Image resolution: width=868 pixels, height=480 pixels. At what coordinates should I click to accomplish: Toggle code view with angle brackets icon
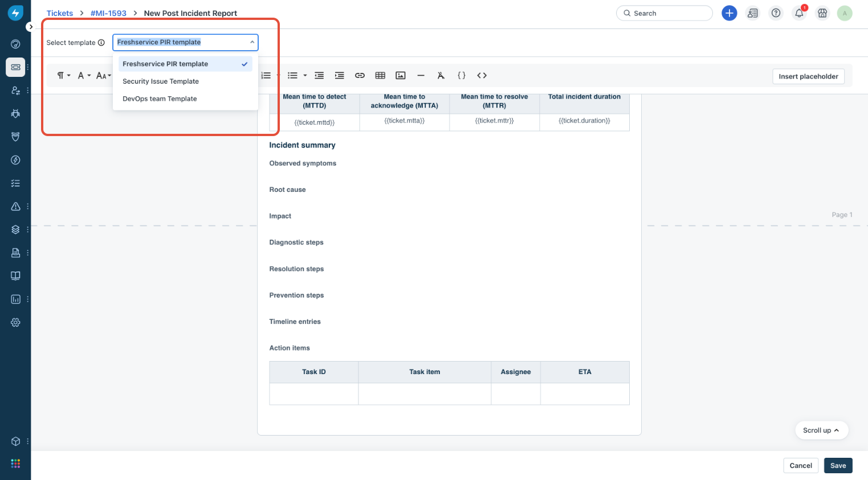pos(482,75)
